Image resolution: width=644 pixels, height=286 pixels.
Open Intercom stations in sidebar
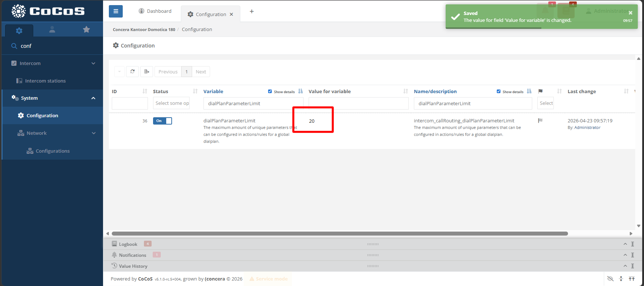click(45, 81)
